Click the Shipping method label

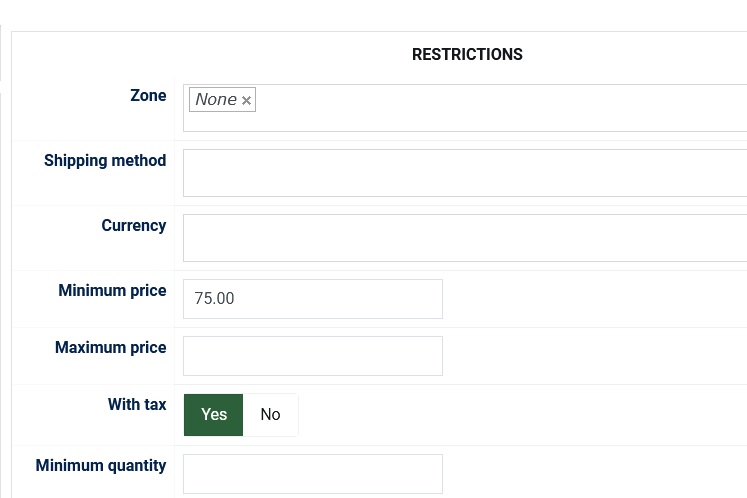(x=105, y=161)
